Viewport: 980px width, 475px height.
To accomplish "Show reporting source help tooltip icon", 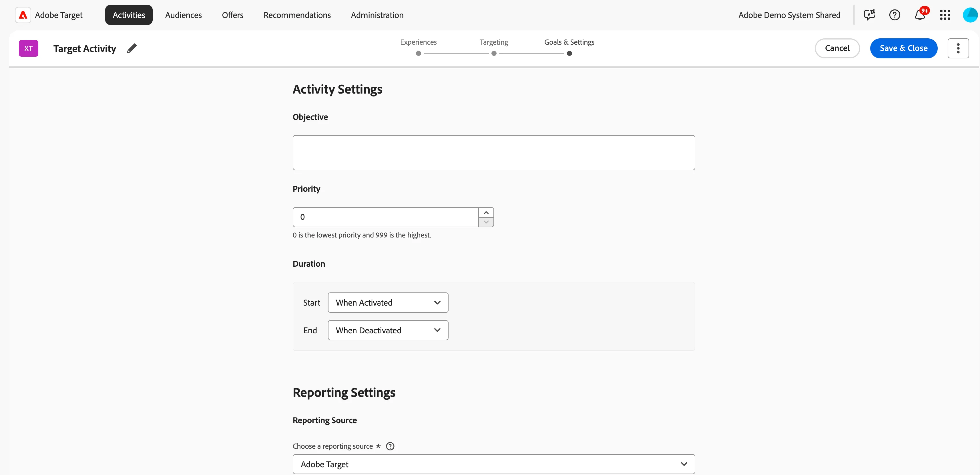I will point(390,446).
